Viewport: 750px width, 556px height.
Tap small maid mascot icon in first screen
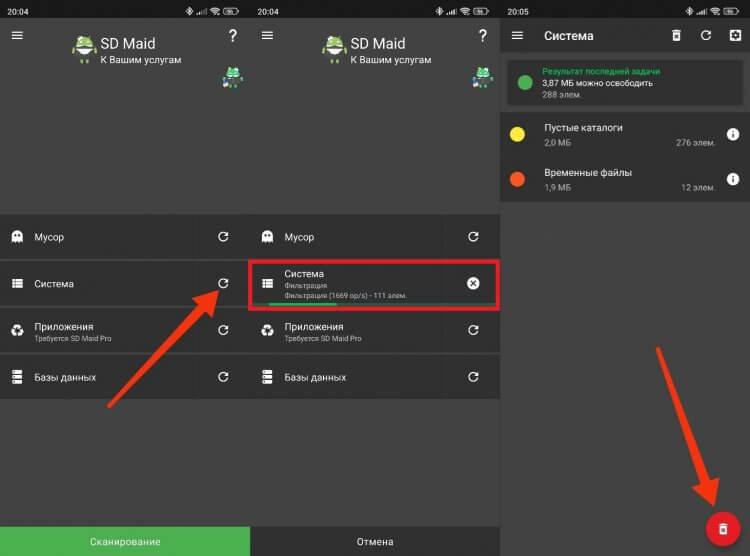pos(233,77)
